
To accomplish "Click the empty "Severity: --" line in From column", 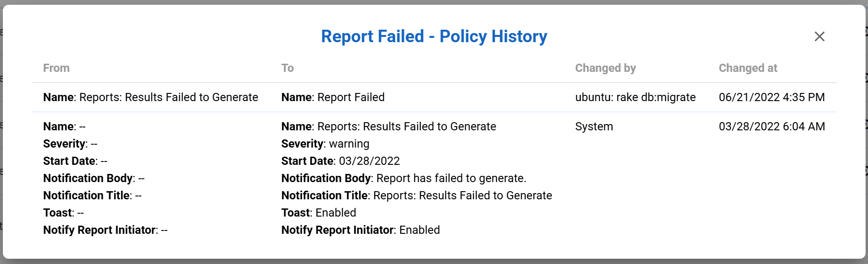I will click(70, 144).
